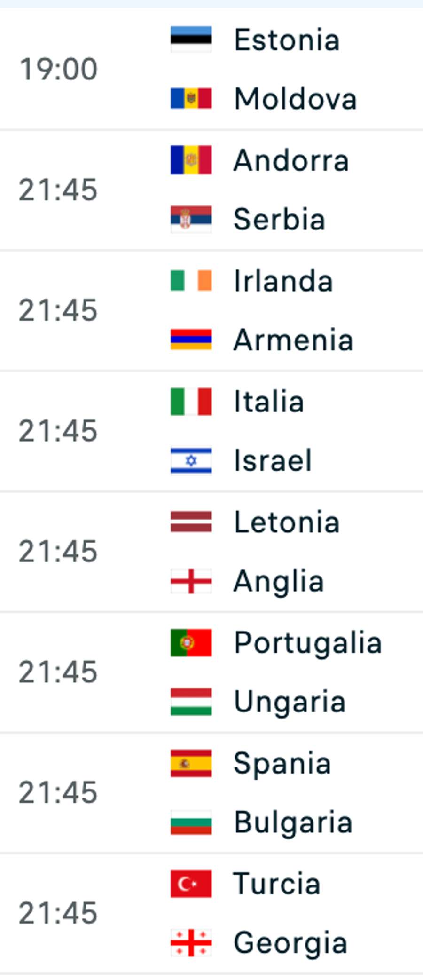Click the Portugal flag icon
The width and height of the screenshot is (423, 980).
click(191, 642)
